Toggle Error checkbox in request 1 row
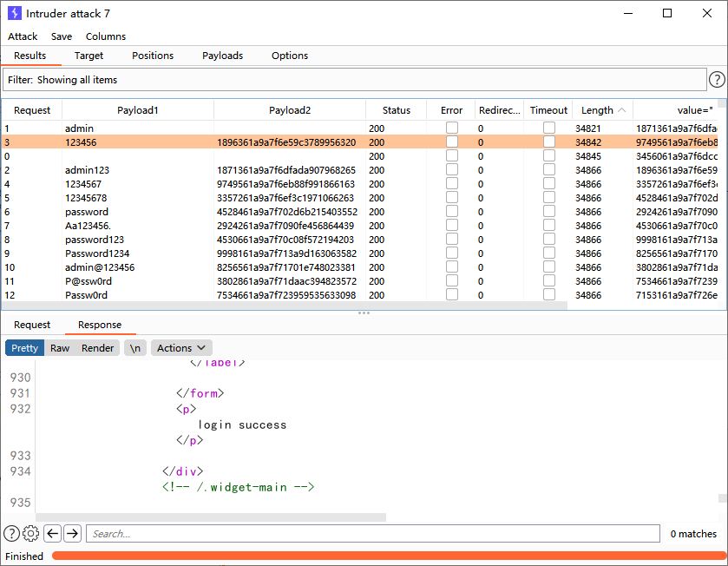The width and height of the screenshot is (728, 566). pos(452,128)
